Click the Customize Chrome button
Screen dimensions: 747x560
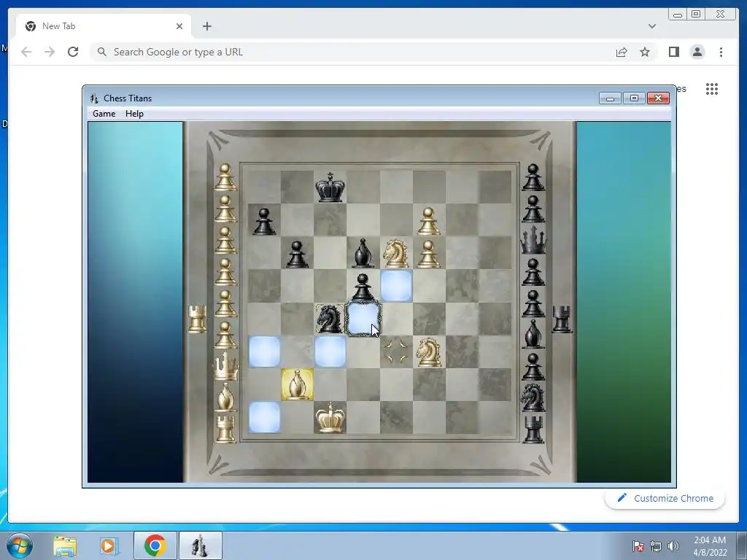665,498
